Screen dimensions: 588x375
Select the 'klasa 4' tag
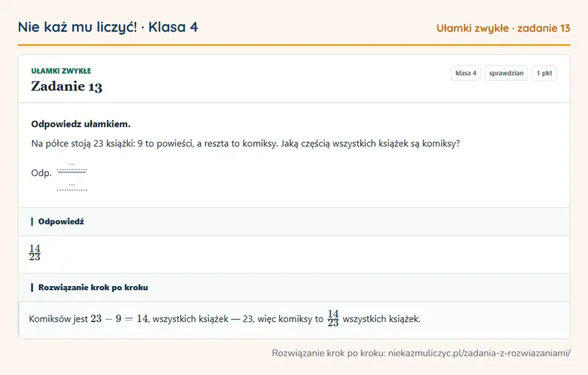[x=466, y=73]
